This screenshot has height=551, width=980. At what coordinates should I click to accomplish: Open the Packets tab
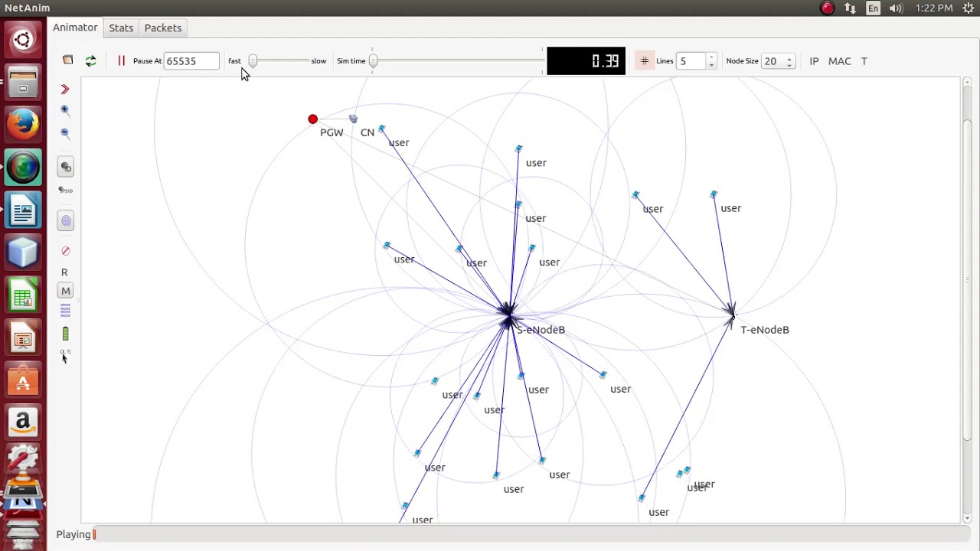tap(163, 28)
